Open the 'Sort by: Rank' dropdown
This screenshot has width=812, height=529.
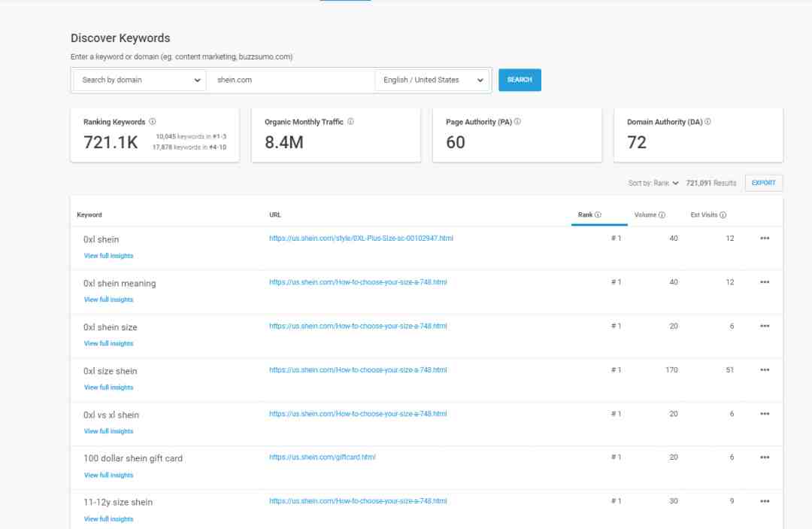click(653, 184)
